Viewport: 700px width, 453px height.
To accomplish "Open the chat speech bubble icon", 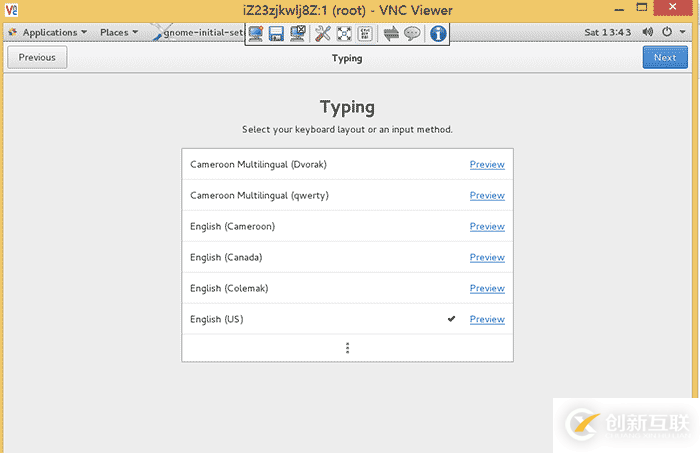I will click(x=412, y=34).
